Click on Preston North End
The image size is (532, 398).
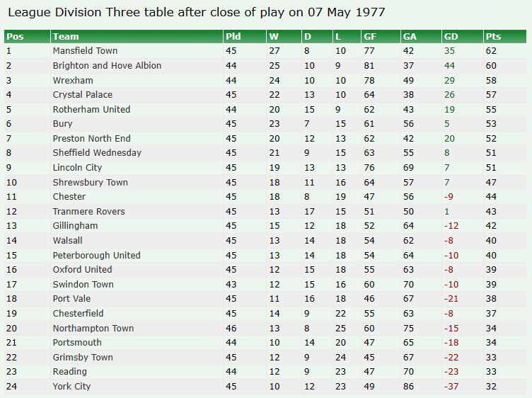pyautogui.click(x=91, y=139)
